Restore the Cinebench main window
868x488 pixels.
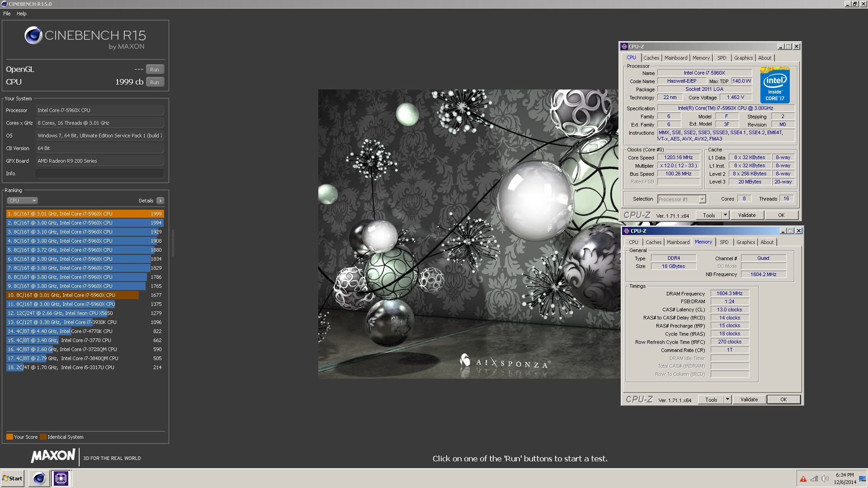click(855, 4)
